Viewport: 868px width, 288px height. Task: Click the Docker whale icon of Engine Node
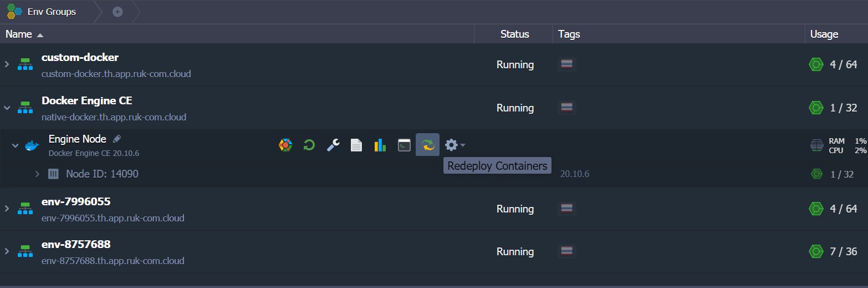tap(32, 145)
